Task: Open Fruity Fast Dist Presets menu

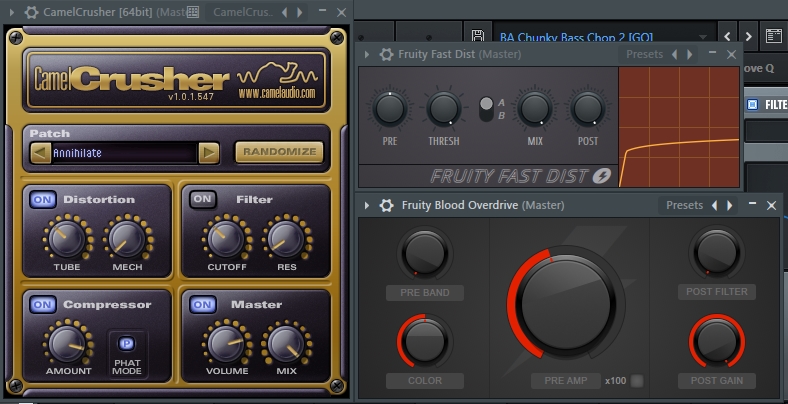Action: pyautogui.click(x=644, y=54)
